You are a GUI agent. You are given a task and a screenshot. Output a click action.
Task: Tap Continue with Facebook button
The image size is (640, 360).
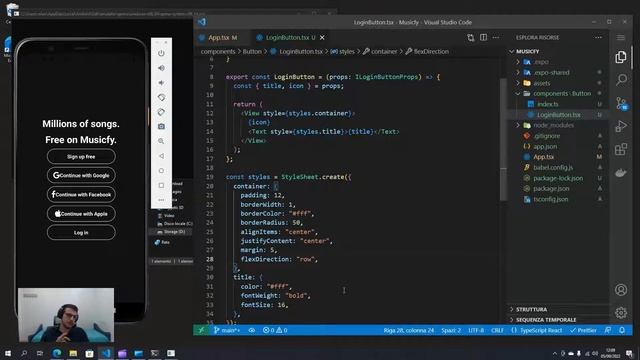[x=81, y=195]
